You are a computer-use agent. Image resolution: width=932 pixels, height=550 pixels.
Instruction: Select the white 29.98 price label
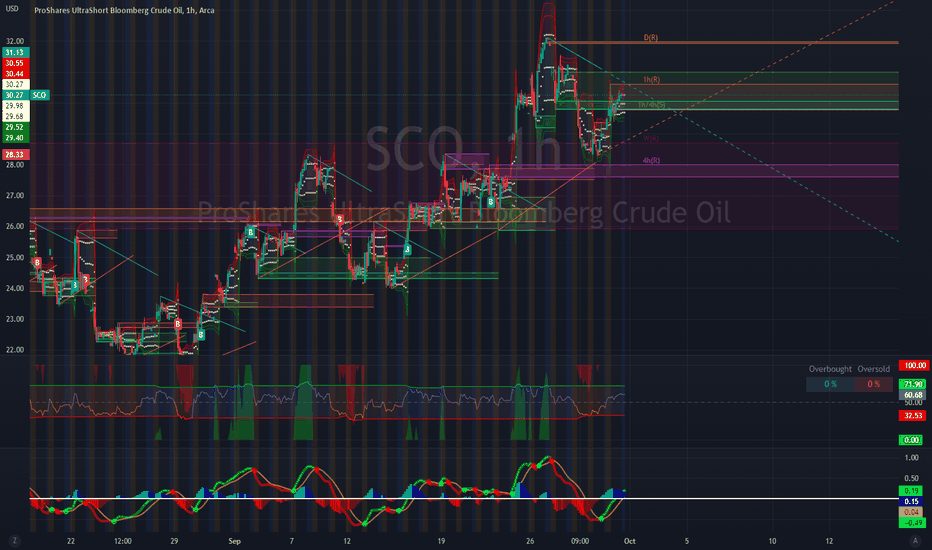coord(15,106)
